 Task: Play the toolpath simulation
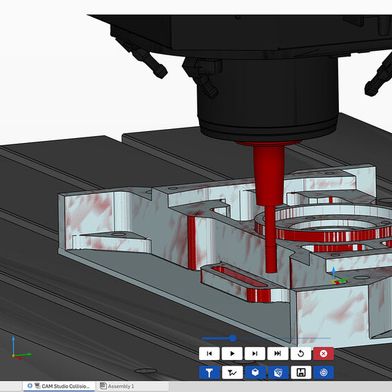click(232, 353)
